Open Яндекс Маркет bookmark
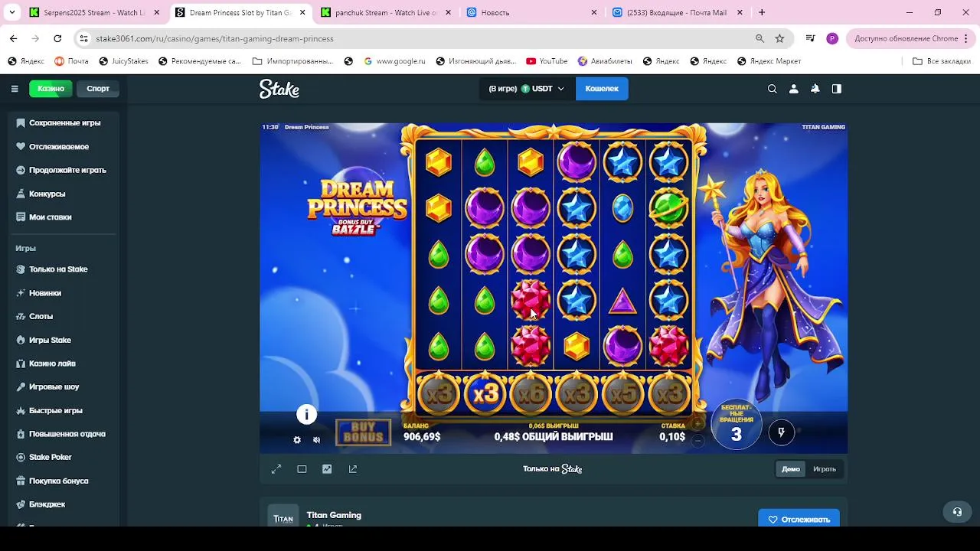This screenshot has width=980, height=551. [769, 61]
